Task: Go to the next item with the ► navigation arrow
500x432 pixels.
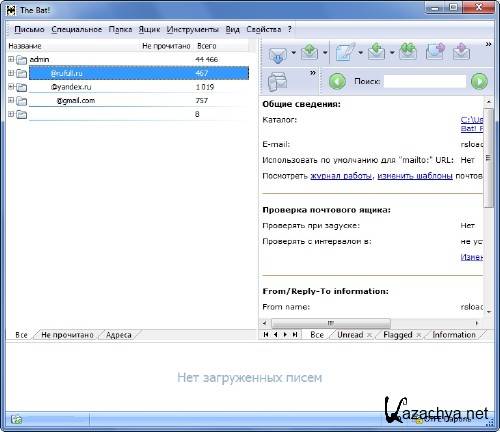Action: pyautogui.click(x=285, y=334)
